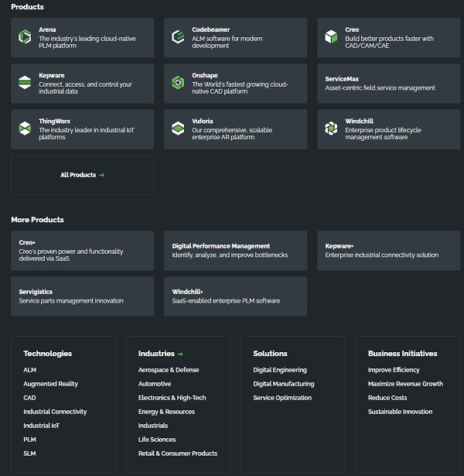Click the Creo cube icon
This screenshot has height=476, width=464.
(331, 37)
